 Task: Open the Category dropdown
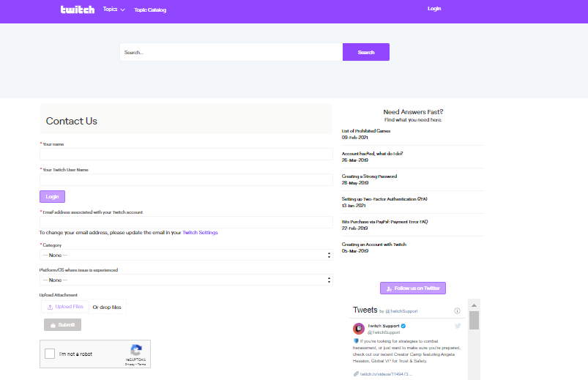point(186,255)
